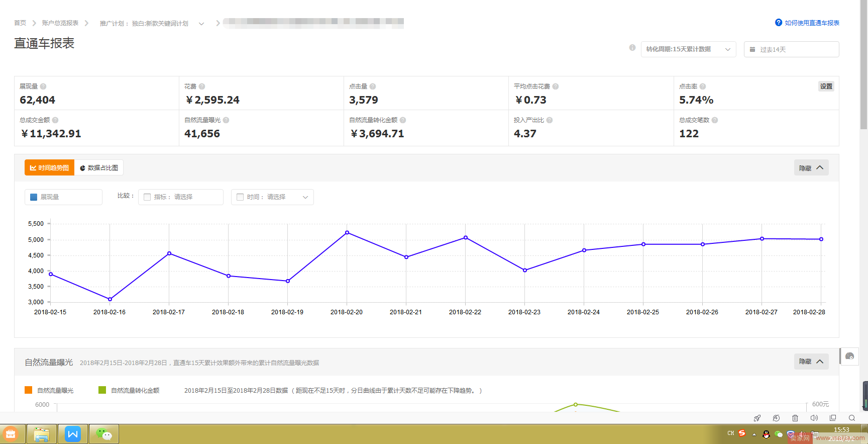Switch to the 时间趋势图 tab
Screen dimensions: 868x444
49,167
